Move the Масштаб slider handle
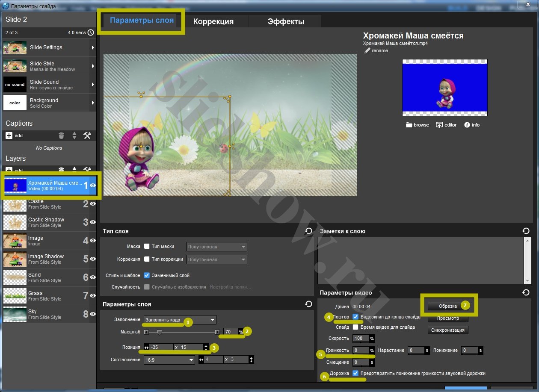Image resolution: width=539 pixels, height=392 pixels. click(x=160, y=332)
